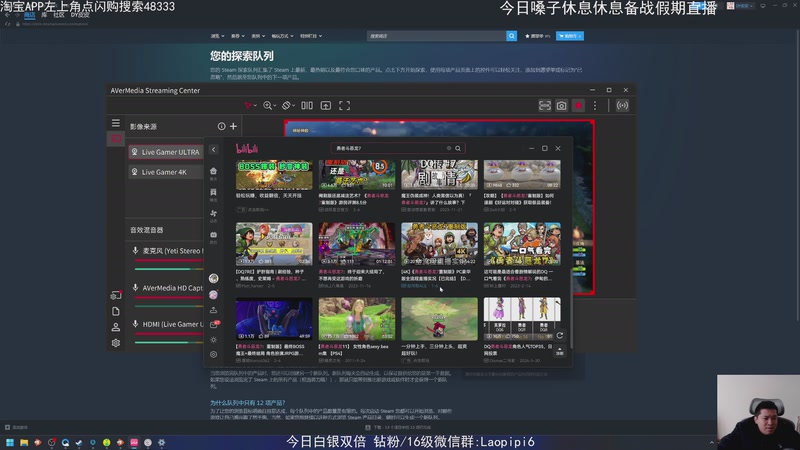Open bilibili home from sidebar

coord(213,171)
